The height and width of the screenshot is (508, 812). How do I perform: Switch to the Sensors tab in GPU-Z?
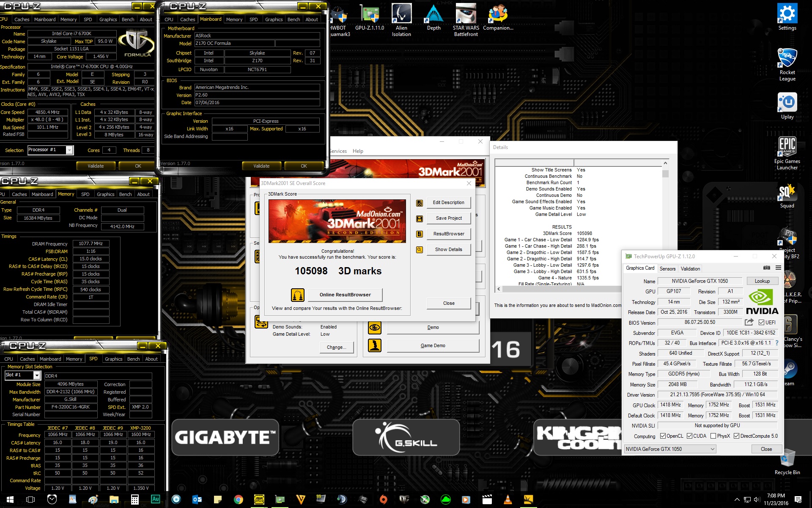tap(667, 269)
